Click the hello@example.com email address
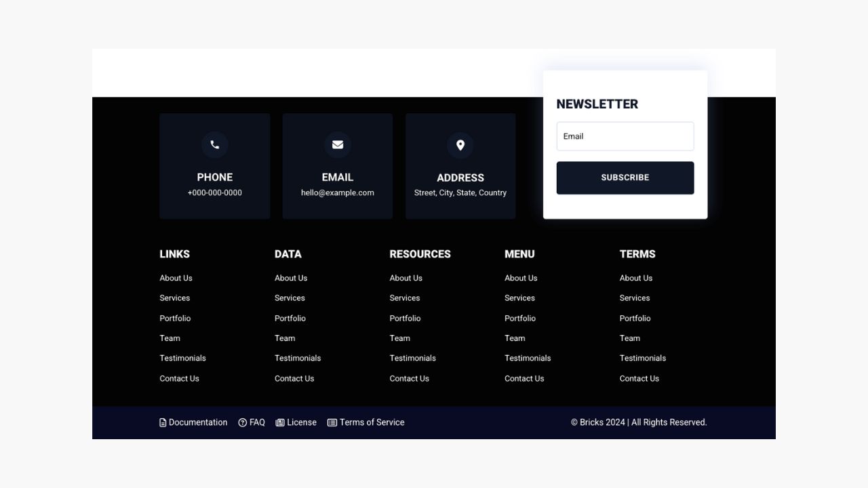 (x=337, y=192)
